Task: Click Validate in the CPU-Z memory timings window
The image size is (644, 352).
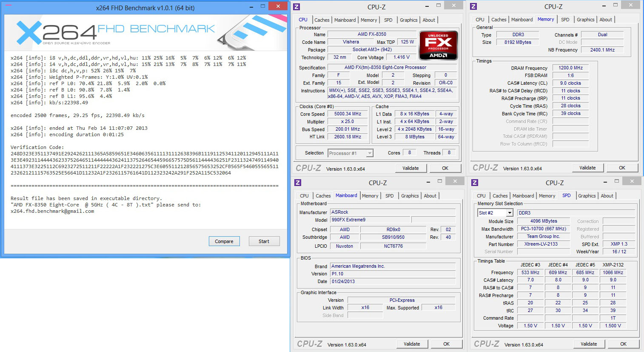Action: [587, 168]
